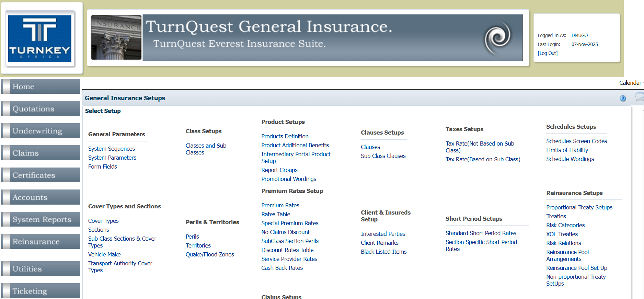Viewport: 644px width, 299px height.
Task: Open Standard Short Period Rates
Action: [x=481, y=233]
